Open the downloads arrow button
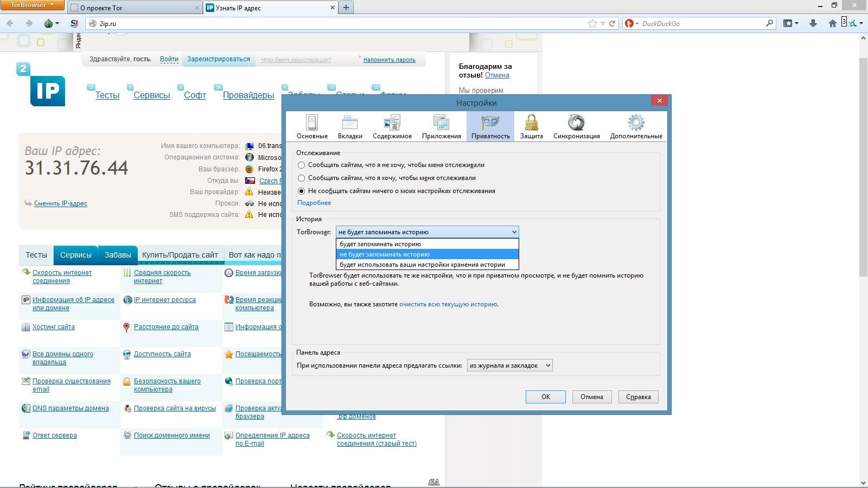Image resolution: width=868 pixels, height=488 pixels. [x=813, y=23]
